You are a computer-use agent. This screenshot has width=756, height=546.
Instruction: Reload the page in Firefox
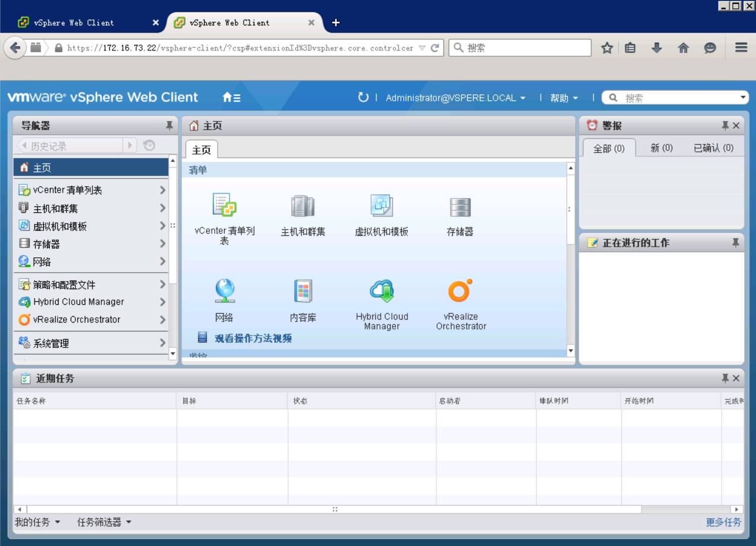[435, 48]
